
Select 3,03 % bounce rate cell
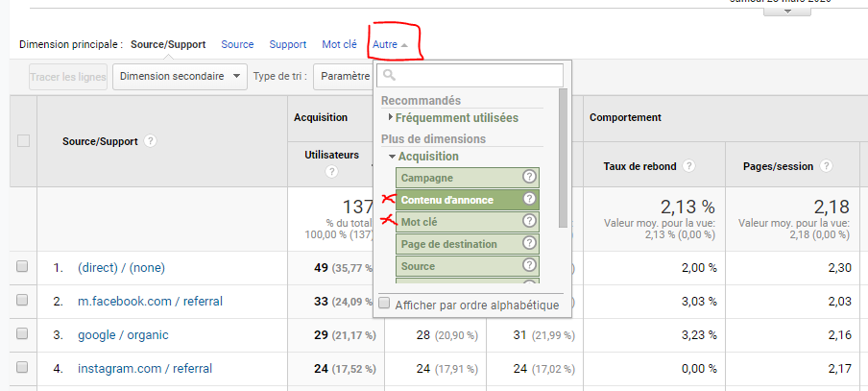pos(697,302)
